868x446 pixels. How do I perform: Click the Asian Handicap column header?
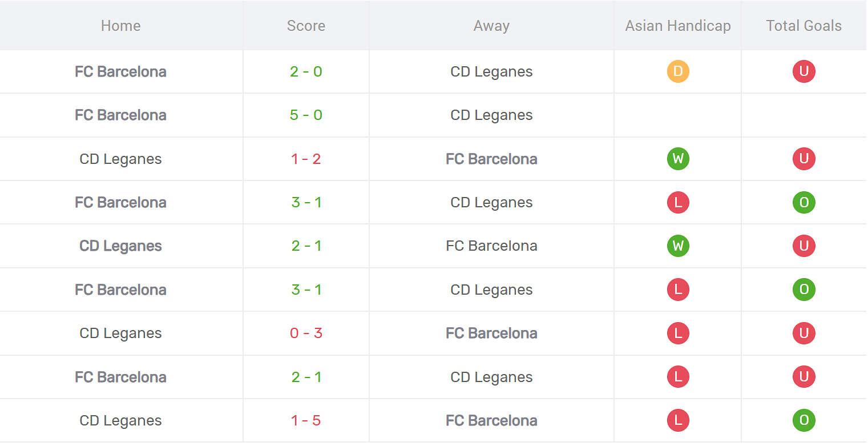click(677, 26)
